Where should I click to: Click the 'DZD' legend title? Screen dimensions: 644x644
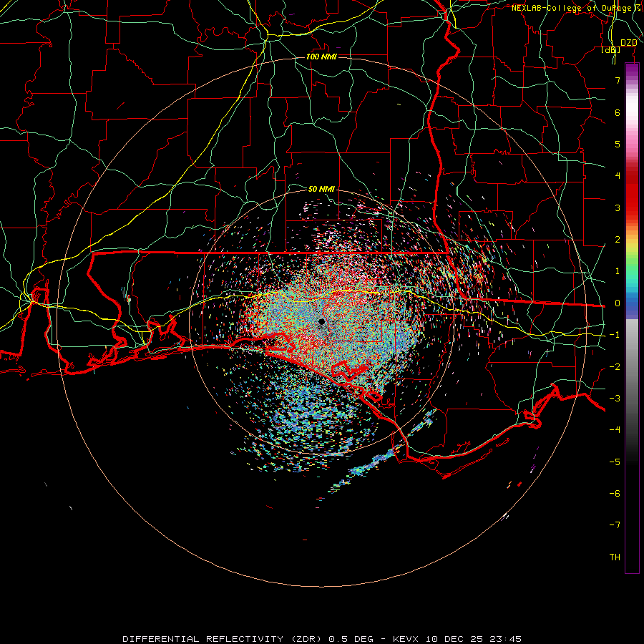pyautogui.click(x=628, y=43)
